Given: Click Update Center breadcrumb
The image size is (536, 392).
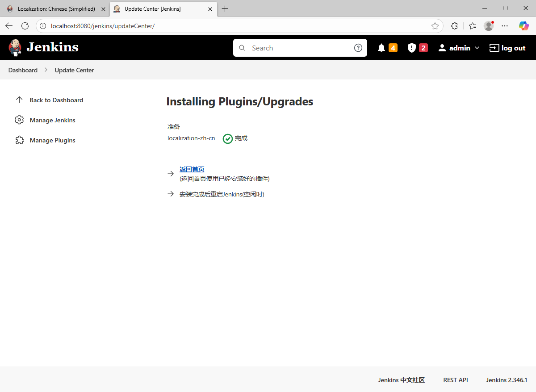Looking at the screenshot, I should [x=74, y=70].
